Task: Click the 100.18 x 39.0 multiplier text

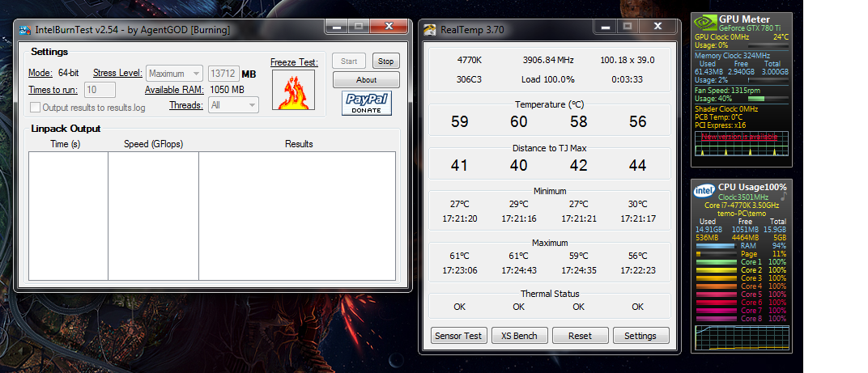Action: click(628, 60)
